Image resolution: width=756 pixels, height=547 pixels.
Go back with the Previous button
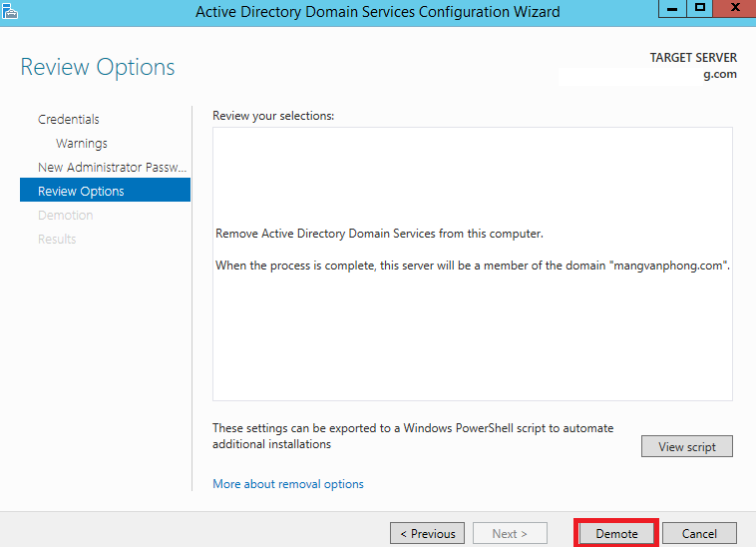[427, 533]
